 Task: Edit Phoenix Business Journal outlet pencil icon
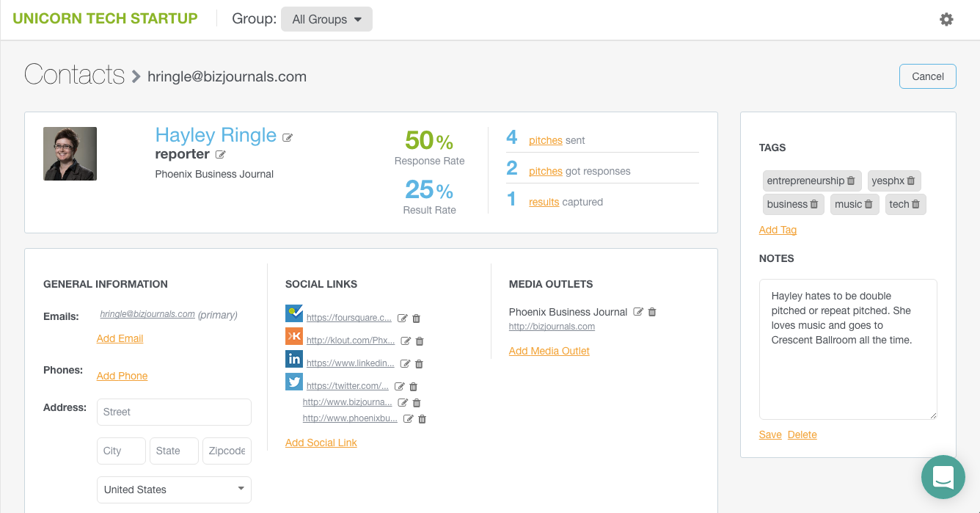coord(638,312)
